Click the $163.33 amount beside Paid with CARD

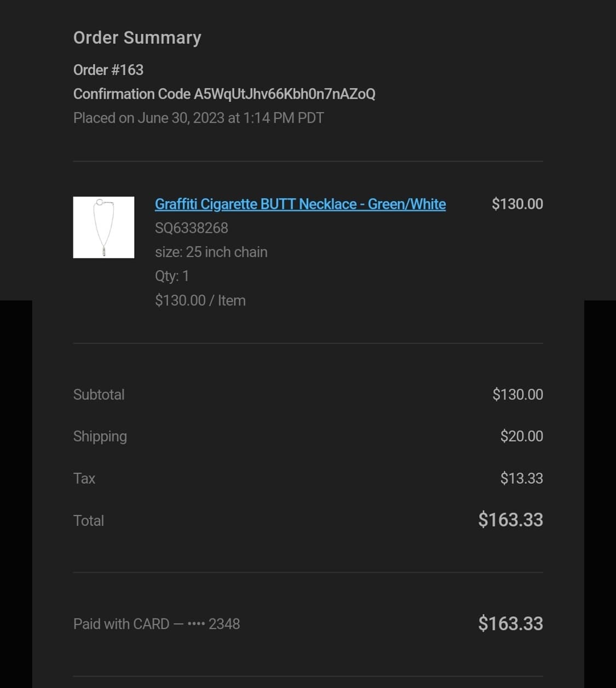coord(510,624)
